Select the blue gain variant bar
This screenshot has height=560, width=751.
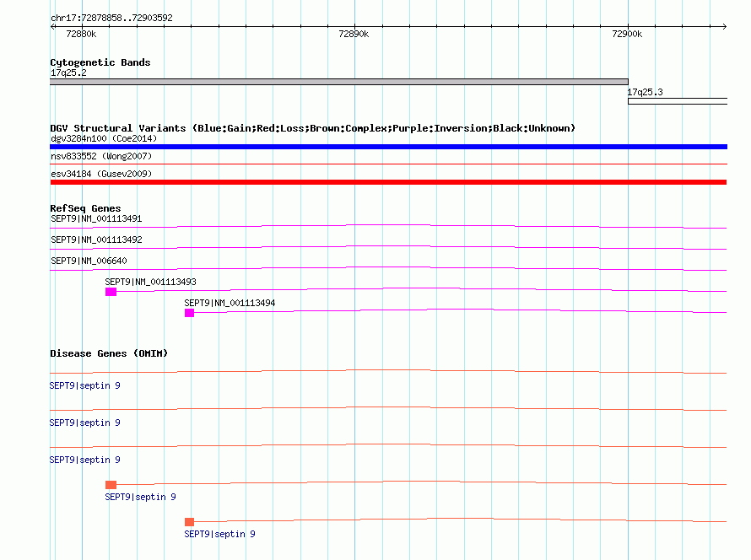coord(388,147)
